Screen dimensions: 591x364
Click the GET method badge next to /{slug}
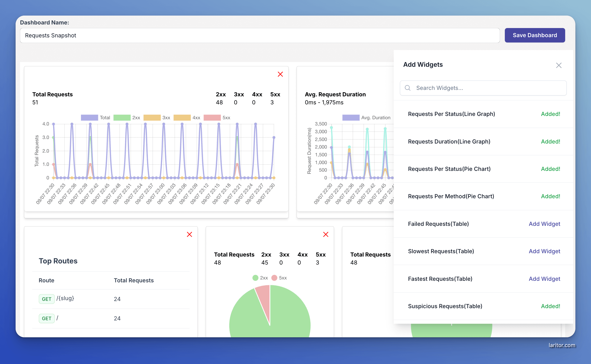47,299
